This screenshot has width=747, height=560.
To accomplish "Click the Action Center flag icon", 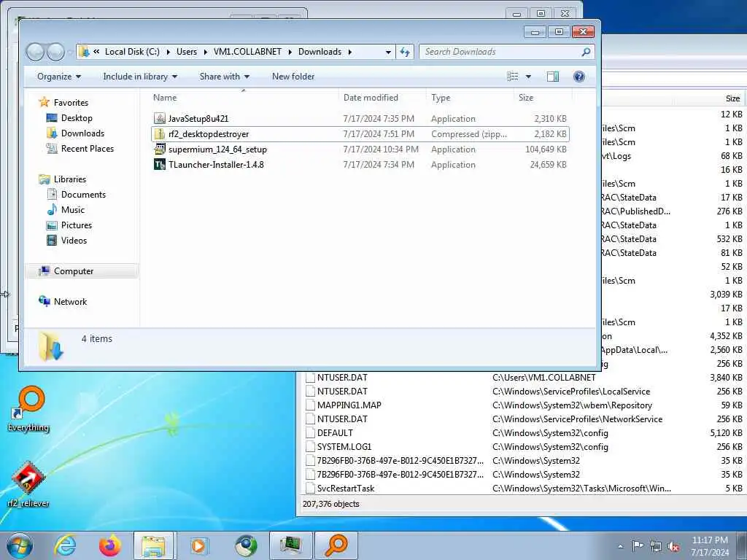I will point(638,545).
